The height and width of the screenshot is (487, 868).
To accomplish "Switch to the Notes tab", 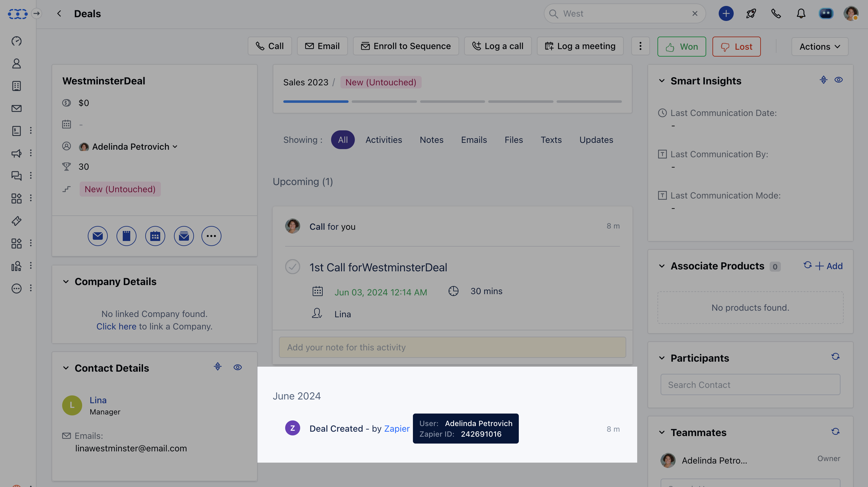I will click(x=431, y=140).
